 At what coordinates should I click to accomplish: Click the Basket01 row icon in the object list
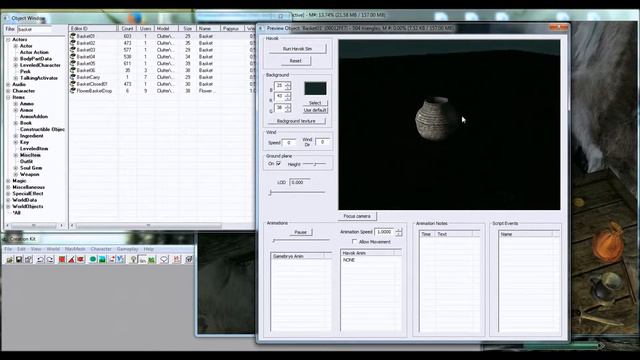(x=73, y=36)
